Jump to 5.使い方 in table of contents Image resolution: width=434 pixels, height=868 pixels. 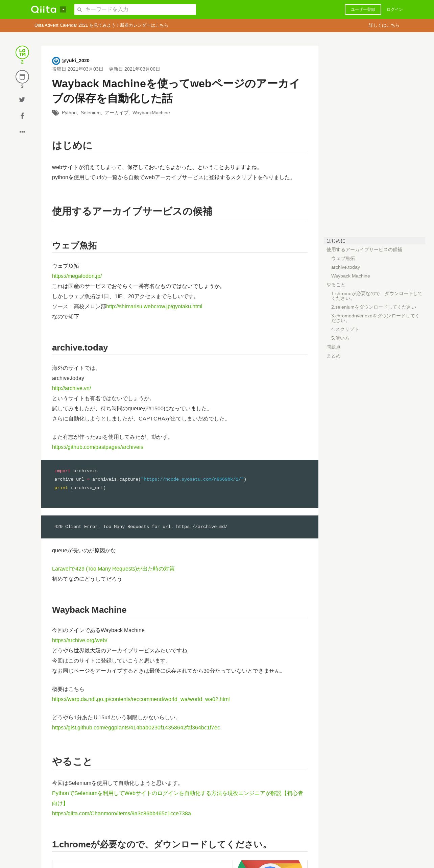(340, 338)
